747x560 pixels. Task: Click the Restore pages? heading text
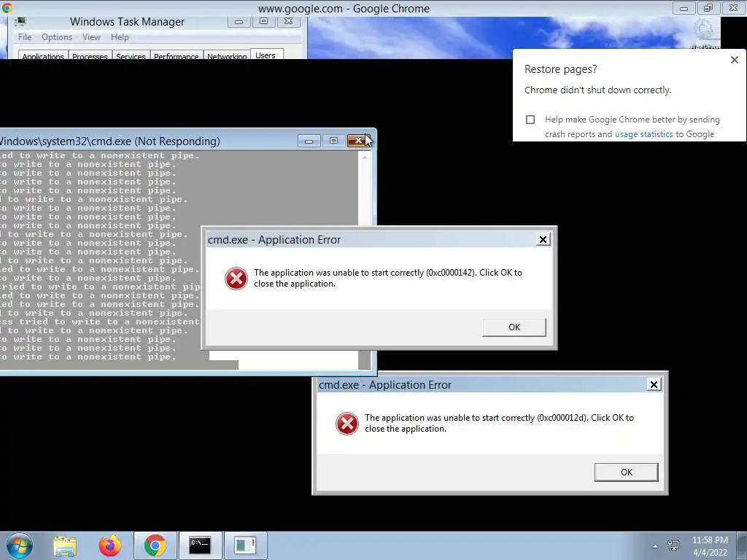click(560, 69)
